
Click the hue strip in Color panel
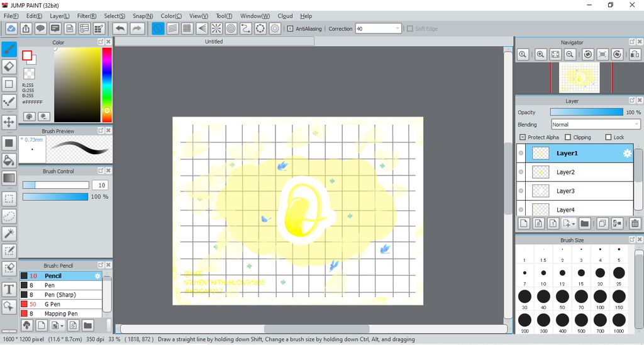[107, 85]
